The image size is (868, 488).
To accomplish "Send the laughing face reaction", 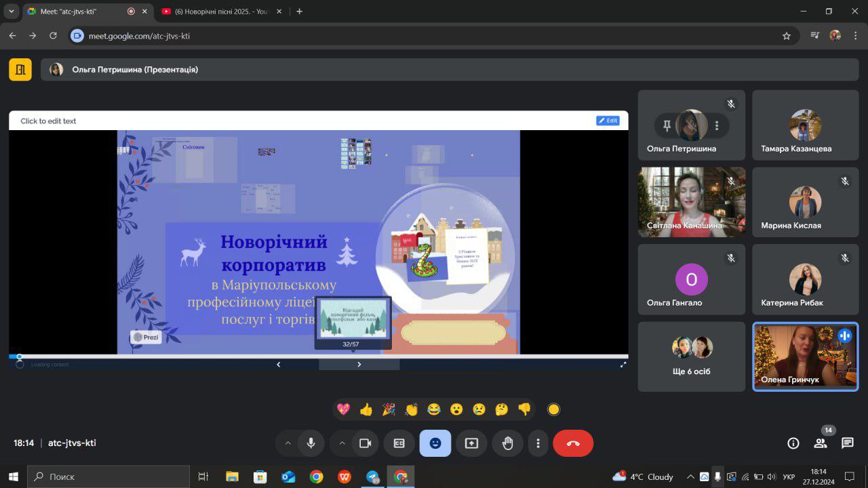I will click(x=434, y=409).
